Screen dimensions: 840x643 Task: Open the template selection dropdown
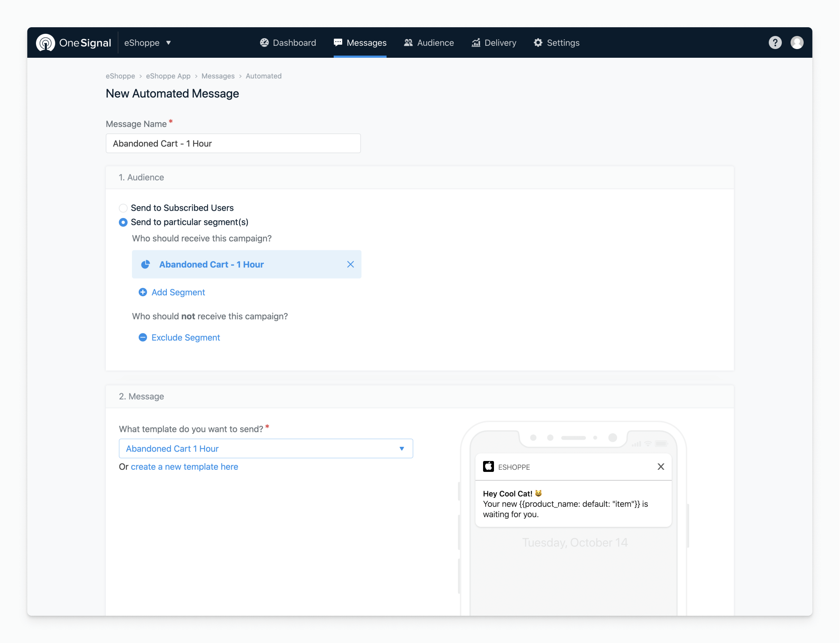(x=266, y=448)
